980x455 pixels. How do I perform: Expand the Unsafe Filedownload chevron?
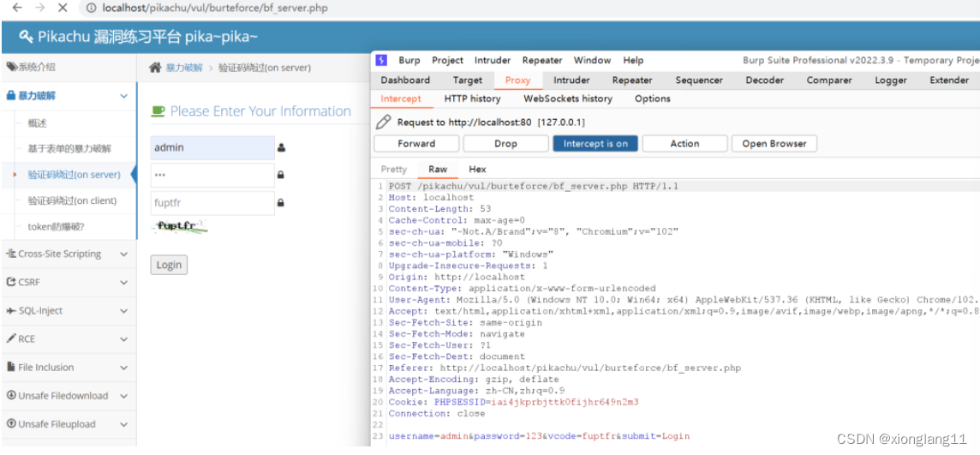pyautogui.click(x=123, y=396)
